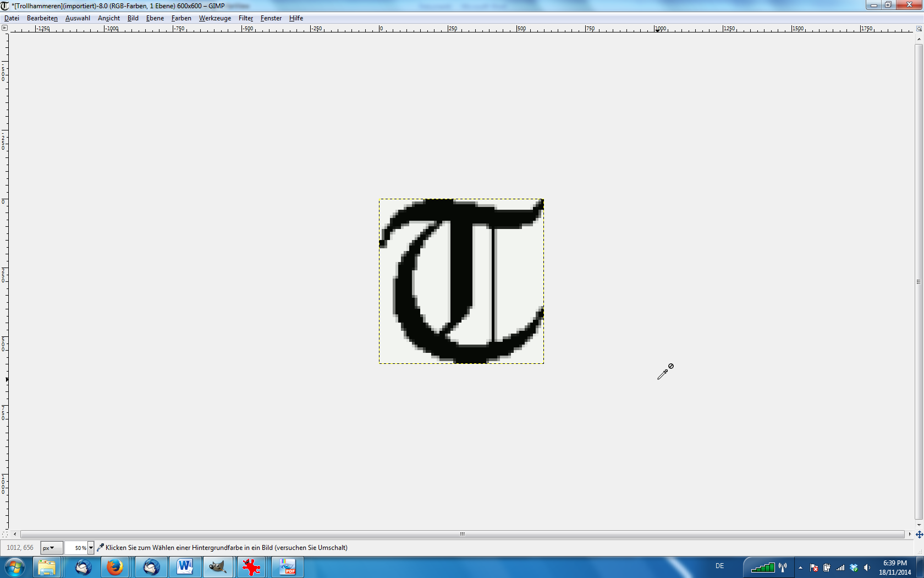Click zoom-on-resize icon at top-right corner

coord(919,28)
